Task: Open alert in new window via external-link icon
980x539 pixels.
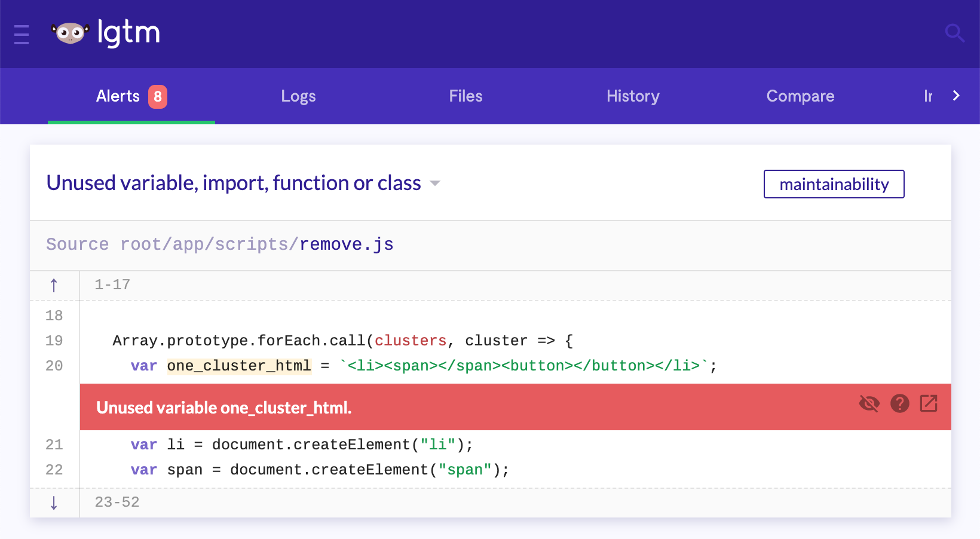Action: pyautogui.click(x=929, y=404)
